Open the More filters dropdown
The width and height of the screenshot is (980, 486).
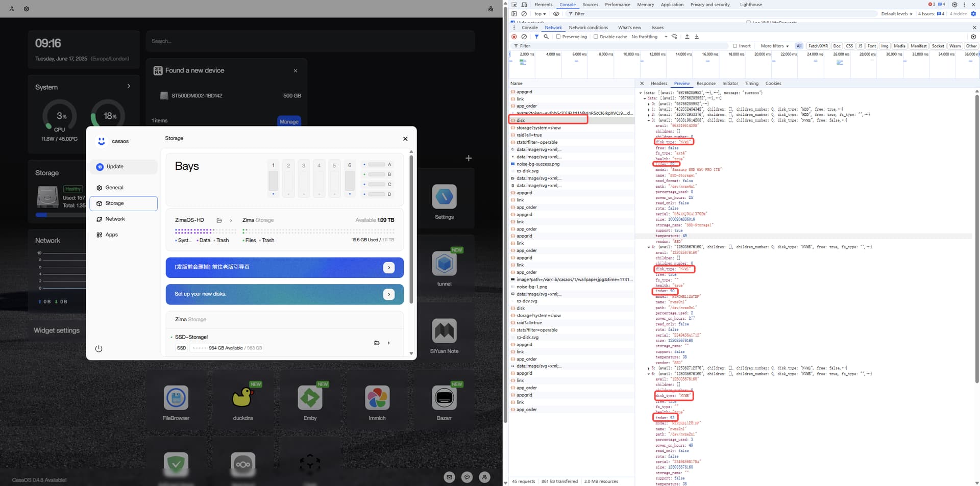click(x=774, y=46)
